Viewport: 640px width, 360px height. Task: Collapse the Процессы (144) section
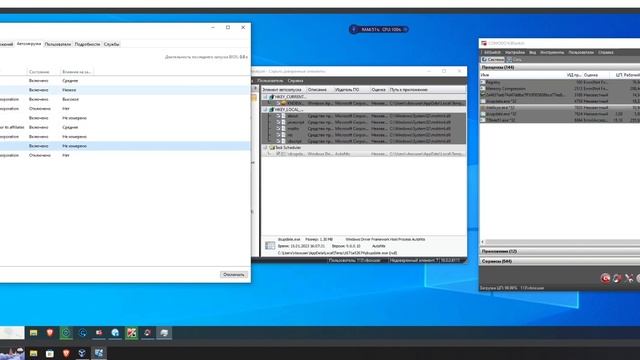(560, 67)
